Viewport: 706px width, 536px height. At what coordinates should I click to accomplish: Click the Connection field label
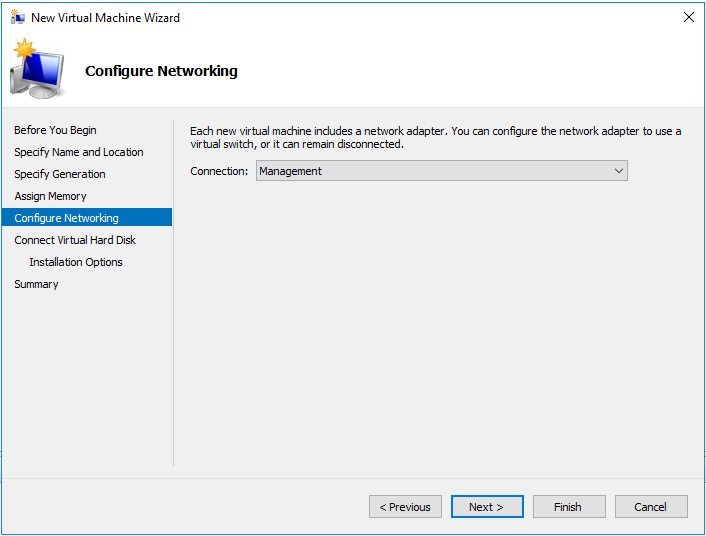[219, 171]
